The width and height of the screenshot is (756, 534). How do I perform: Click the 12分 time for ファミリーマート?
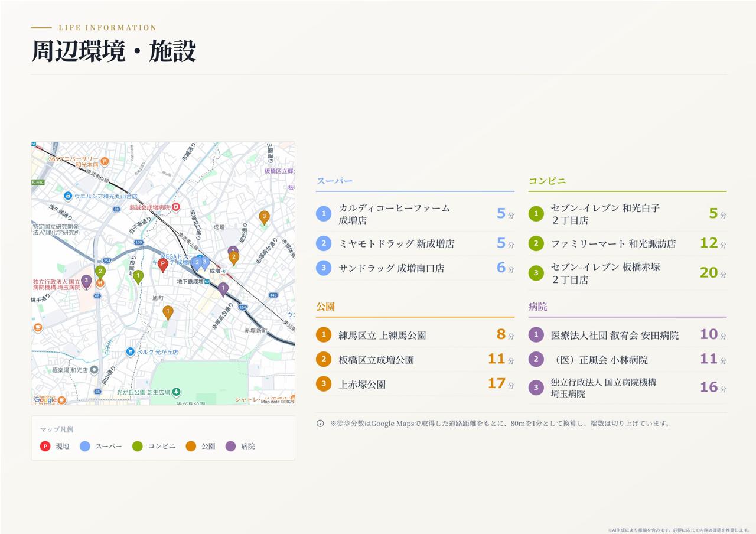pos(713,243)
